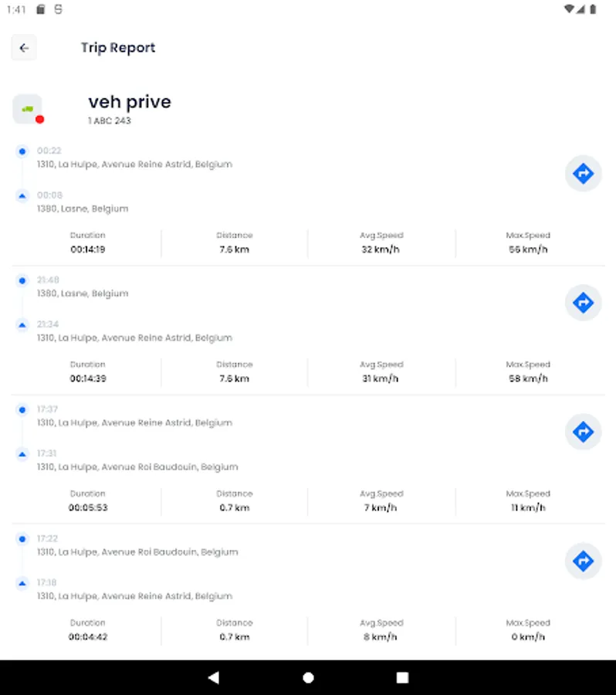Tap the 1380, Lasne address at 00:08
The height and width of the screenshot is (695, 616).
tap(83, 208)
